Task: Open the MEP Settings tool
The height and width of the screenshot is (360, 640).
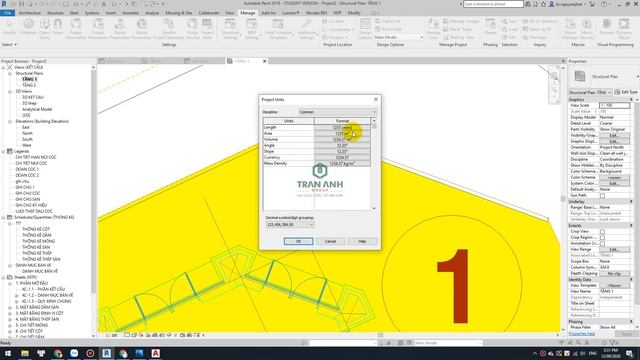Action: click(252, 28)
